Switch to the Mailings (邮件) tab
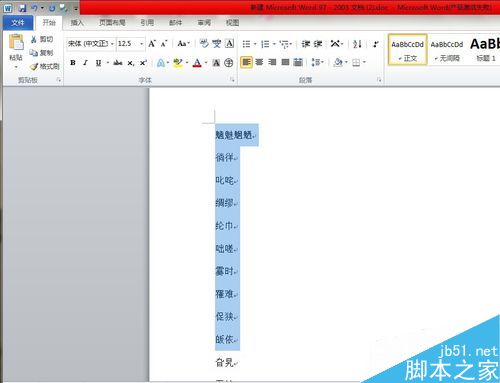Viewport: 500px width, 383px height. [x=175, y=23]
